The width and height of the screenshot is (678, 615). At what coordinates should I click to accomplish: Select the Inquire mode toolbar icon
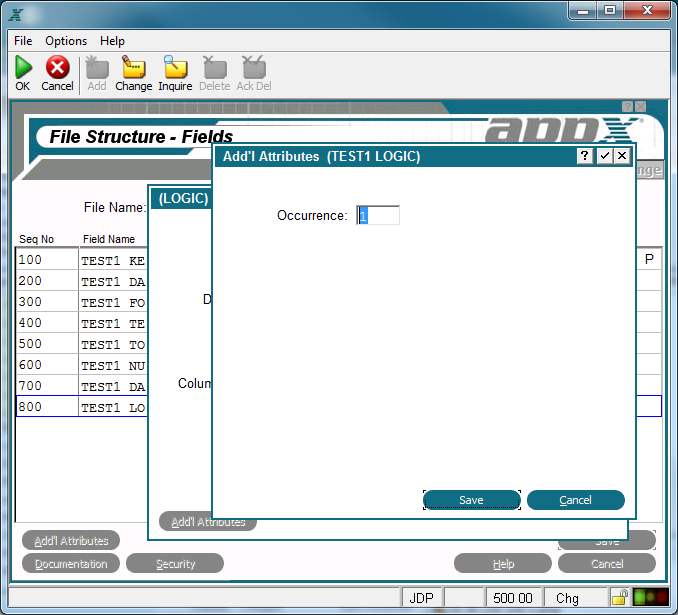[175, 67]
